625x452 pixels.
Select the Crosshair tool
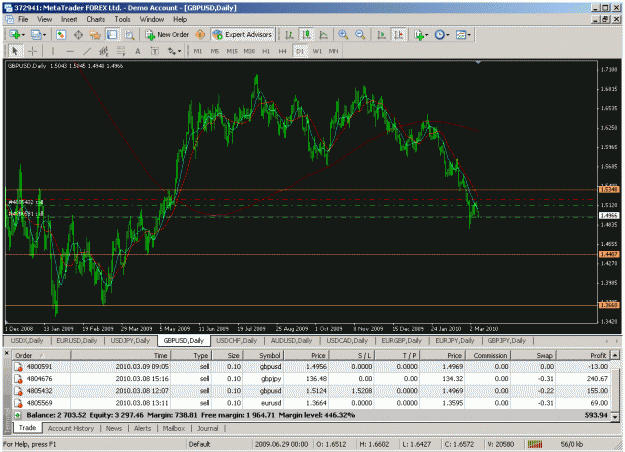(32, 51)
